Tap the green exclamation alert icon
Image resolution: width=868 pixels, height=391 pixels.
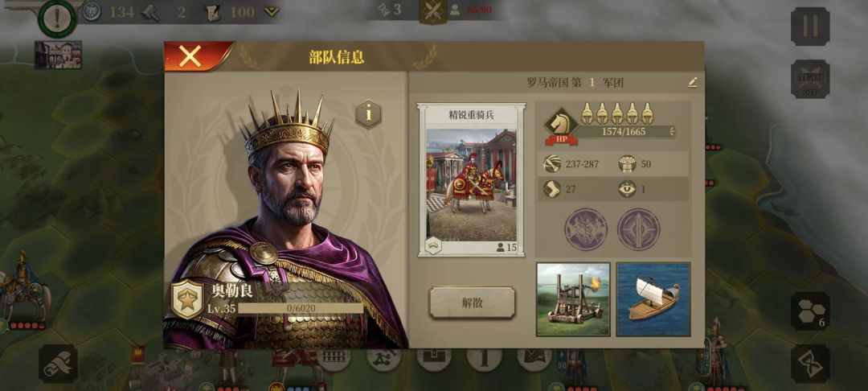pos(57,19)
